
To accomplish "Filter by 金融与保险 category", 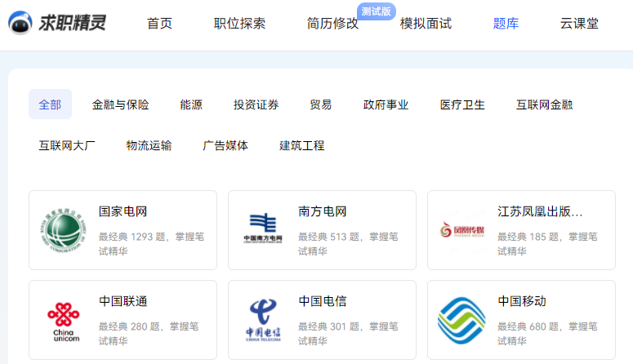I will 120,104.
